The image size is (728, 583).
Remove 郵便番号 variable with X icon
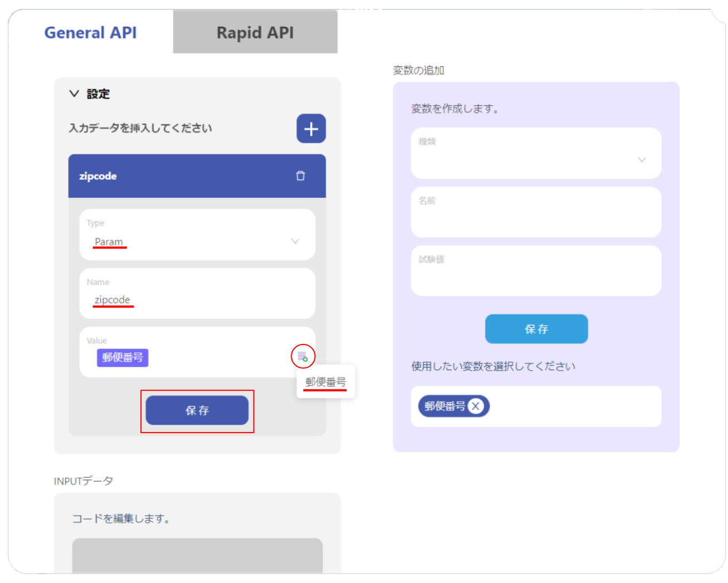point(475,406)
